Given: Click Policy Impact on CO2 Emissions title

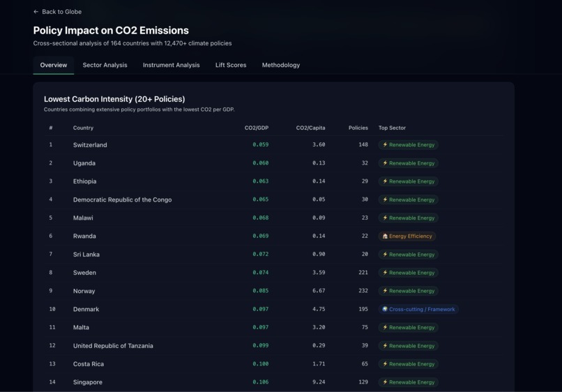Looking at the screenshot, I should [111, 31].
